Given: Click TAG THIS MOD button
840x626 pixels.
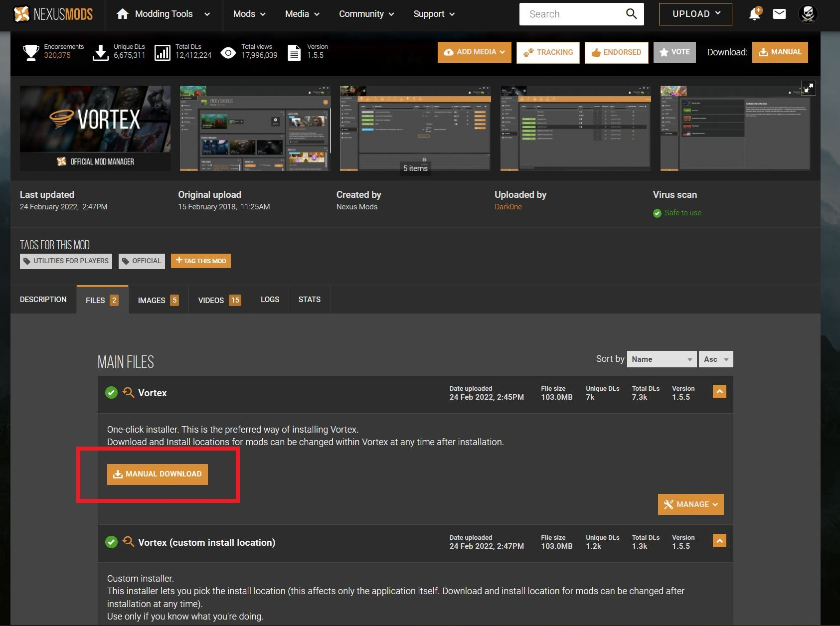Looking at the screenshot, I should point(201,261).
